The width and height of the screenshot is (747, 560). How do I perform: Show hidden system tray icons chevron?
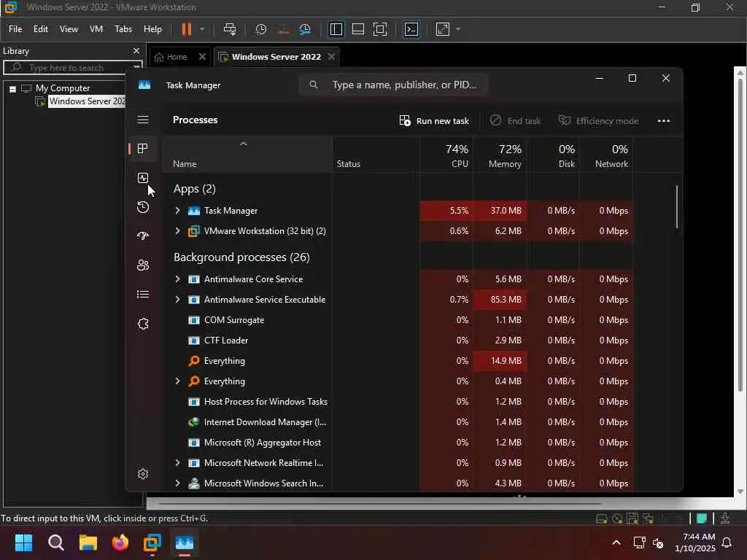coord(616,542)
